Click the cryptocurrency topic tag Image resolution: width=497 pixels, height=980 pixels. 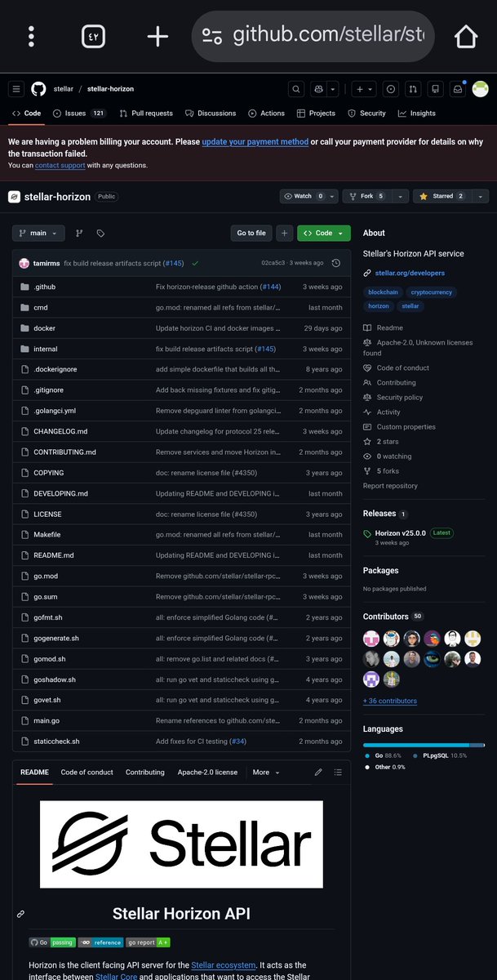click(431, 292)
